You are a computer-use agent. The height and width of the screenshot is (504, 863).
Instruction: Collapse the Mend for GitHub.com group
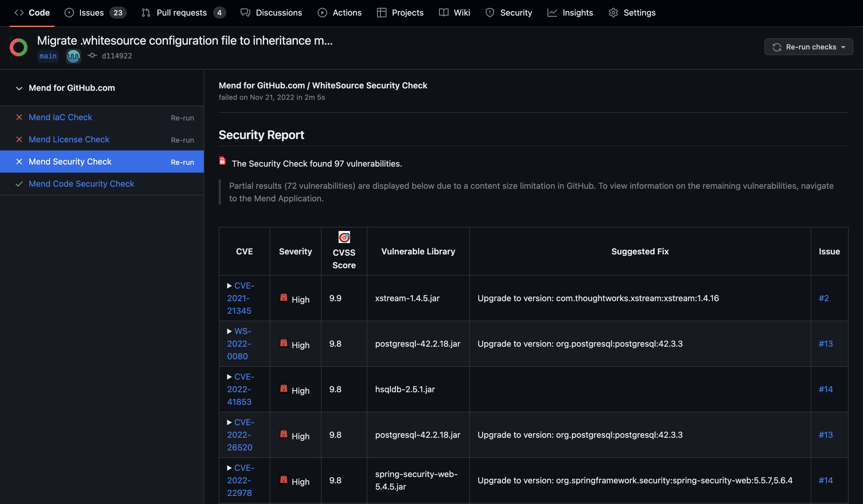[x=19, y=88]
